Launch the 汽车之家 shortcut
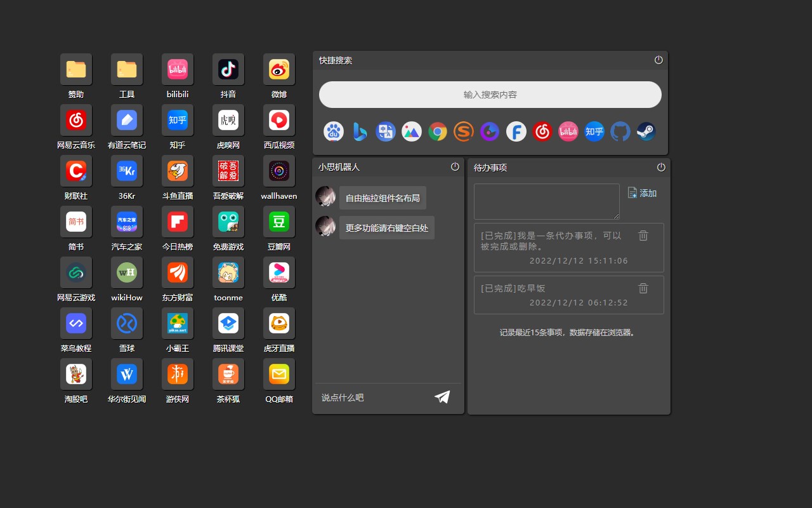 tap(127, 222)
